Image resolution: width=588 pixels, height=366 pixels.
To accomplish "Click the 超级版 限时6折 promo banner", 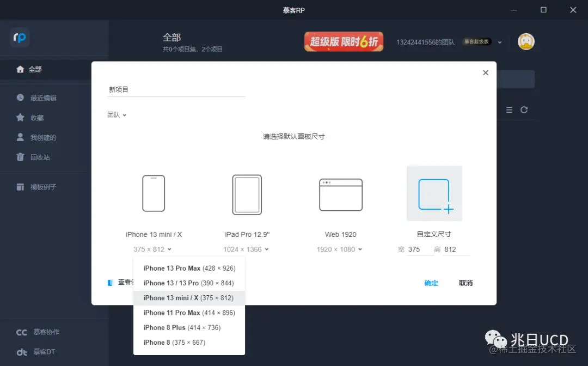I will coord(344,41).
